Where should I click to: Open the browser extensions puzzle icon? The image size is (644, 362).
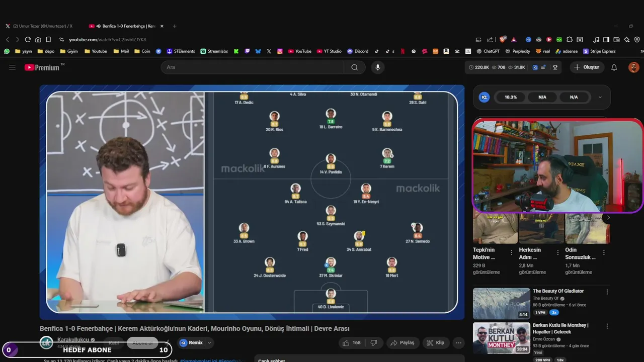tap(570, 40)
